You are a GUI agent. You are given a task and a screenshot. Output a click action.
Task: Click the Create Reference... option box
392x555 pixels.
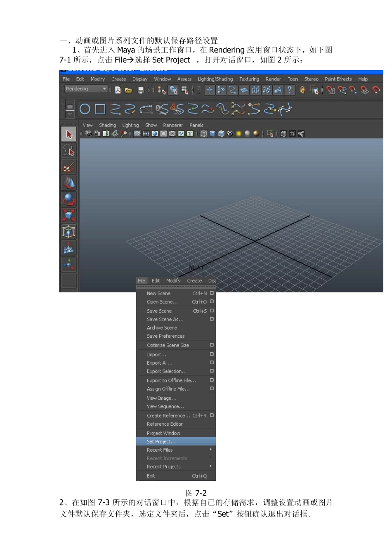pyautogui.click(x=212, y=415)
